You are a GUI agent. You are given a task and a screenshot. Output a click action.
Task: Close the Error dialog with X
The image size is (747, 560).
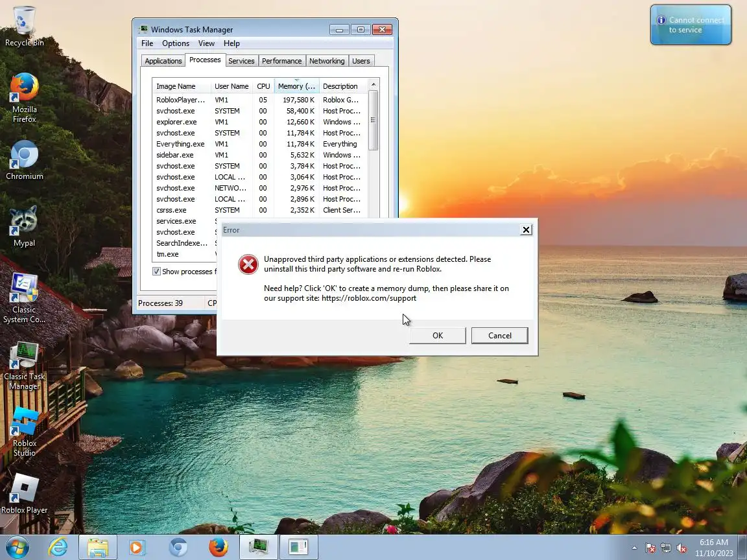[x=526, y=230]
